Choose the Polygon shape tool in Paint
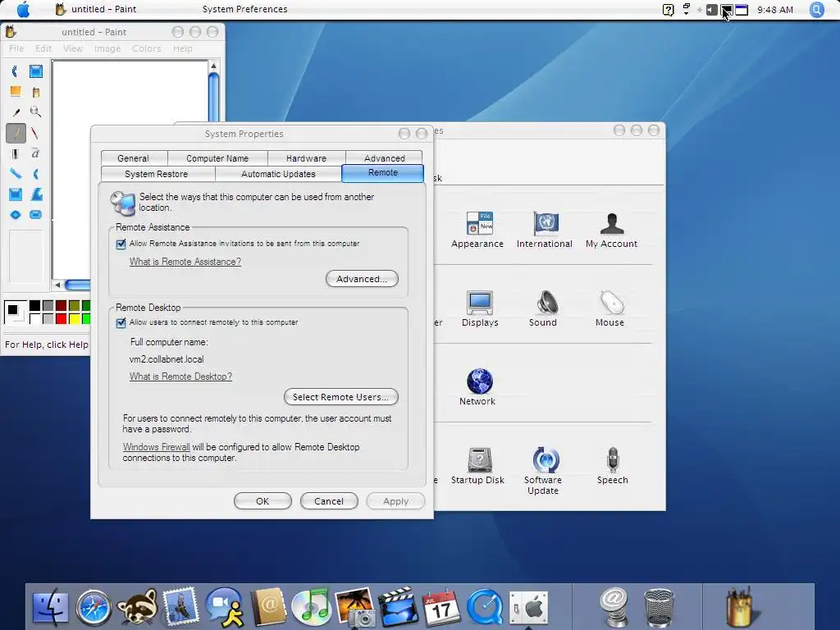The height and width of the screenshot is (630, 840). coord(36,194)
